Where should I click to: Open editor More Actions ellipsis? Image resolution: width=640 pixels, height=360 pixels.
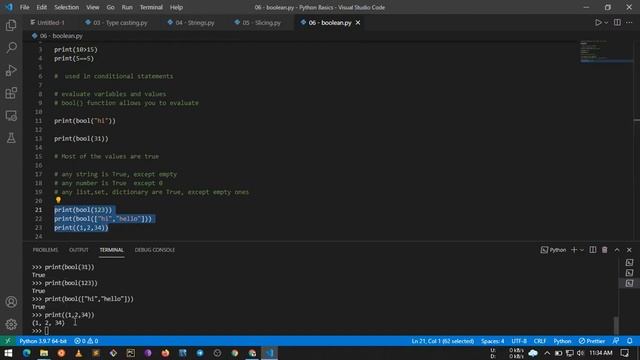[x=629, y=22]
